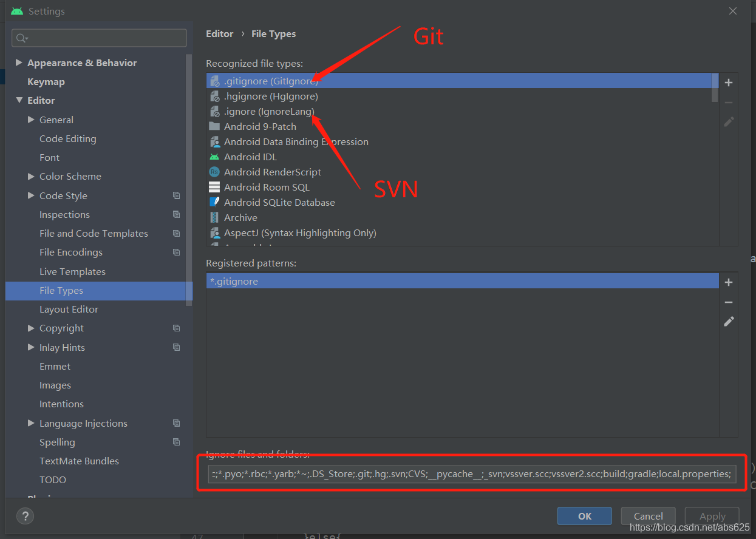Remove the *.gitignore pattern using the minus icon
Image resolution: width=756 pixels, height=539 pixels.
[x=728, y=302]
